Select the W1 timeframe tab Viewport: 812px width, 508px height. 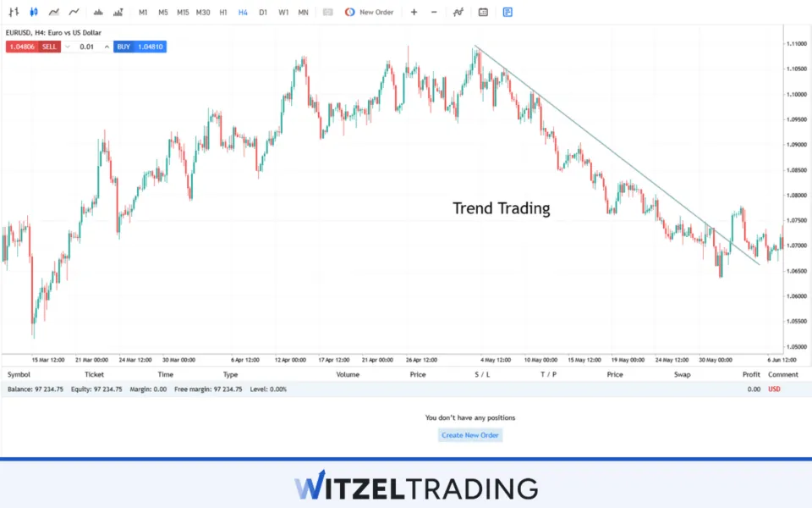283,13
